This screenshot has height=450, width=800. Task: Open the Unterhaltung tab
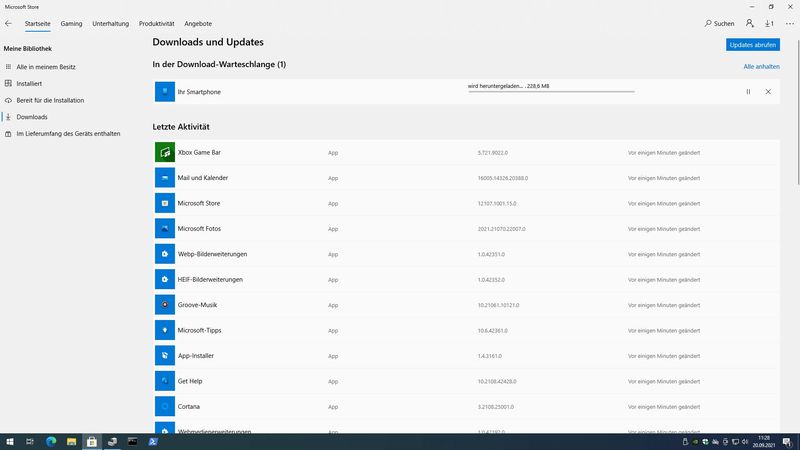[110, 23]
